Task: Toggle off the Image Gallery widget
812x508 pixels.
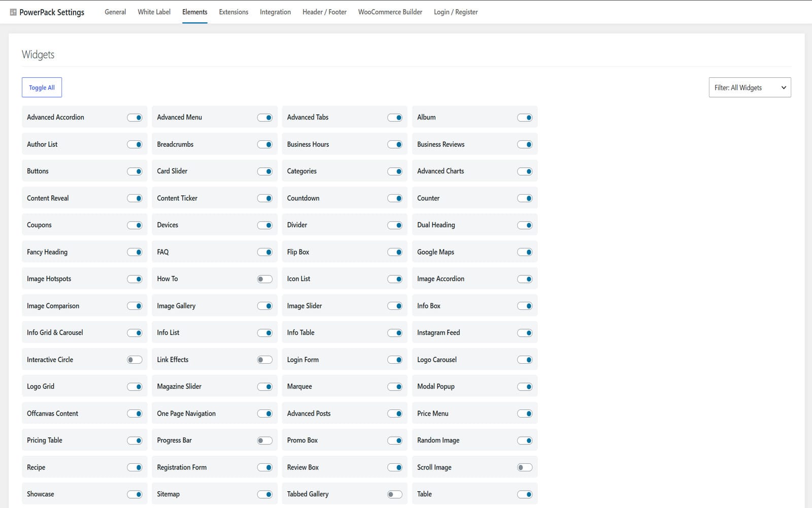Action: (265, 306)
